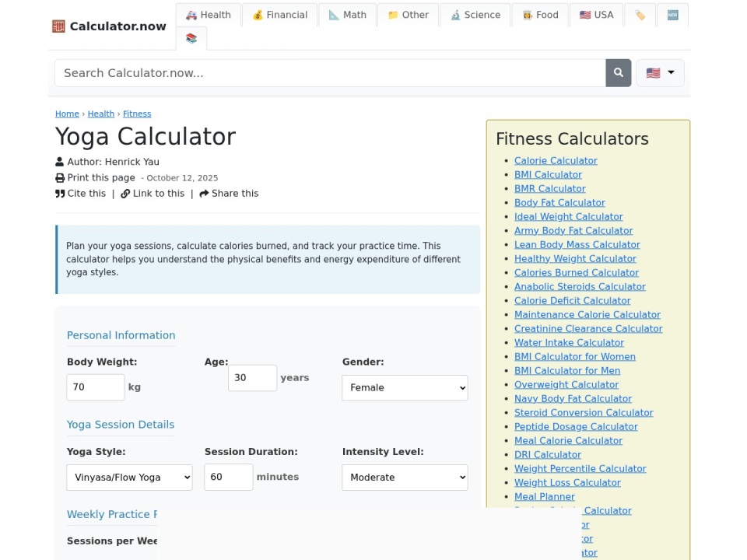Open the Food tab

tap(540, 15)
